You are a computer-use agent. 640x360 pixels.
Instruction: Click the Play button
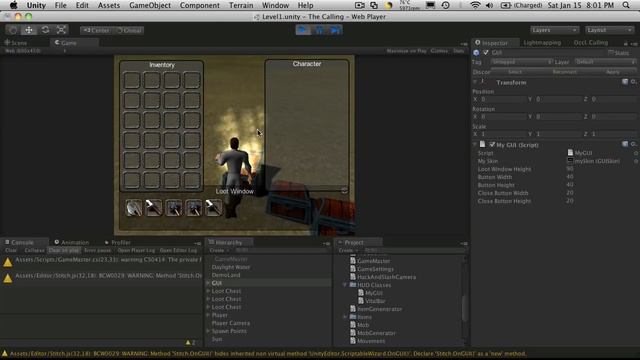(x=303, y=30)
